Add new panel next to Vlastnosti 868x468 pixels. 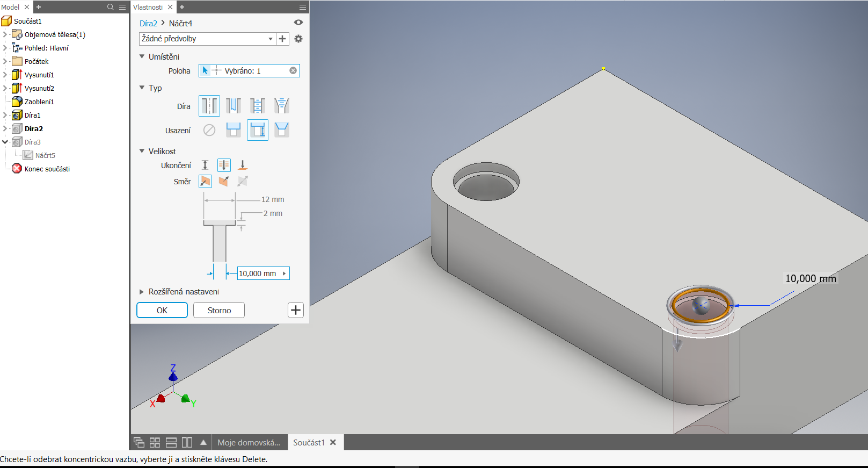pos(182,7)
